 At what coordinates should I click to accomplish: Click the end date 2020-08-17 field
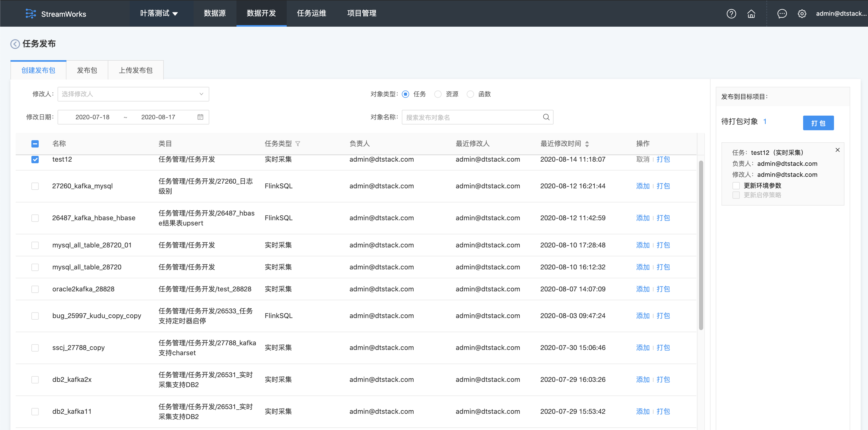pyautogui.click(x=158, y=117)
